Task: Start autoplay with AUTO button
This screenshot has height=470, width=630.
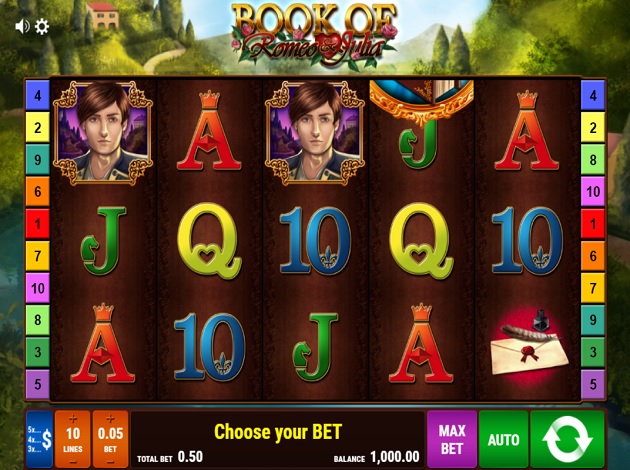Action: point(503,439)
